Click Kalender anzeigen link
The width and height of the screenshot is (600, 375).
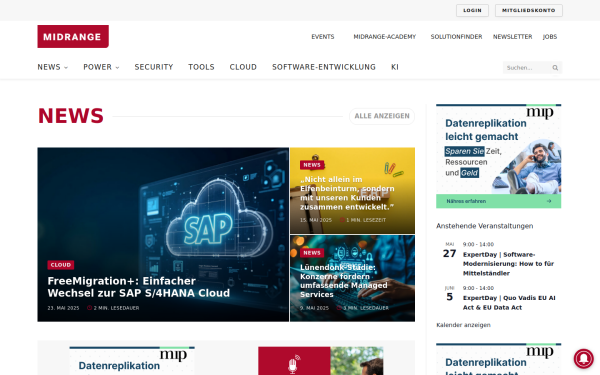463,325
